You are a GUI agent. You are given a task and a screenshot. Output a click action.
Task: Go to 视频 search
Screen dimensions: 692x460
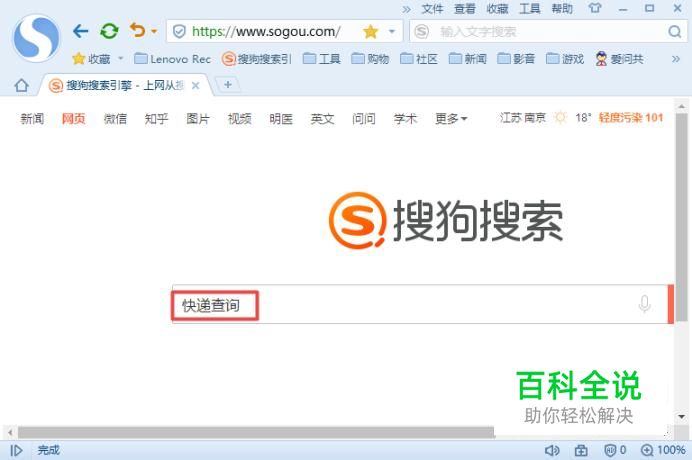(240, 118)
